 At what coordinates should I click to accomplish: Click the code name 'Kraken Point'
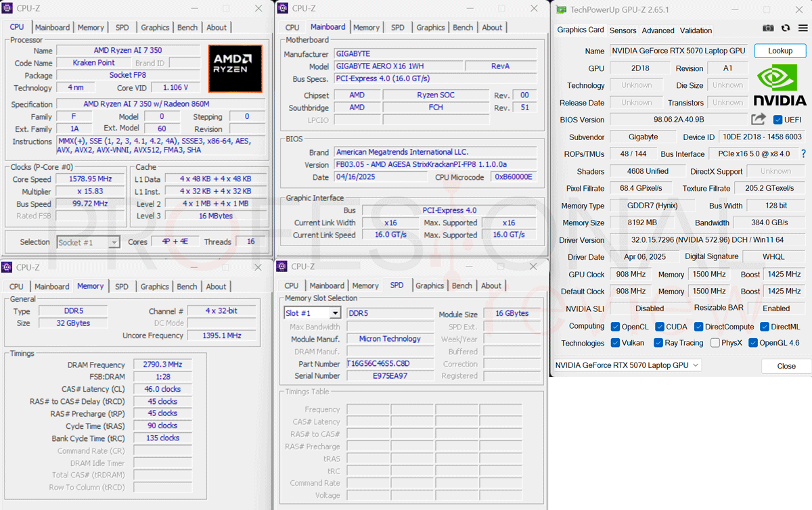(x=94, y=63)
